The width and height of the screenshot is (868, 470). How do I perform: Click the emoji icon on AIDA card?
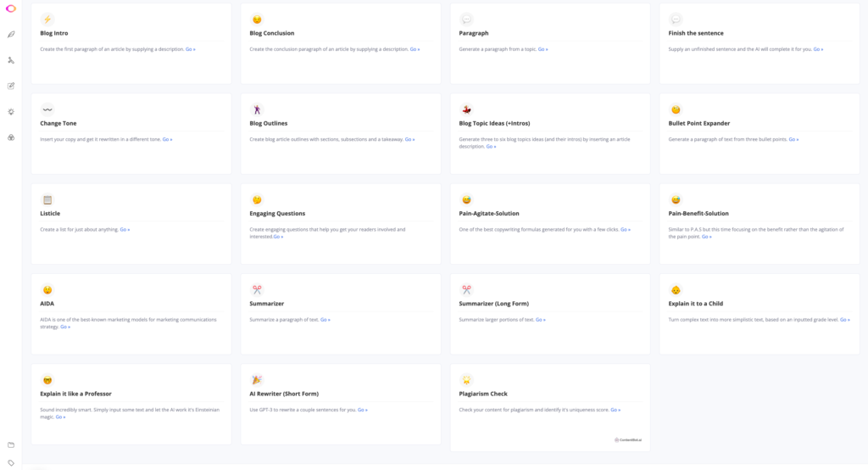click(47, 290)
